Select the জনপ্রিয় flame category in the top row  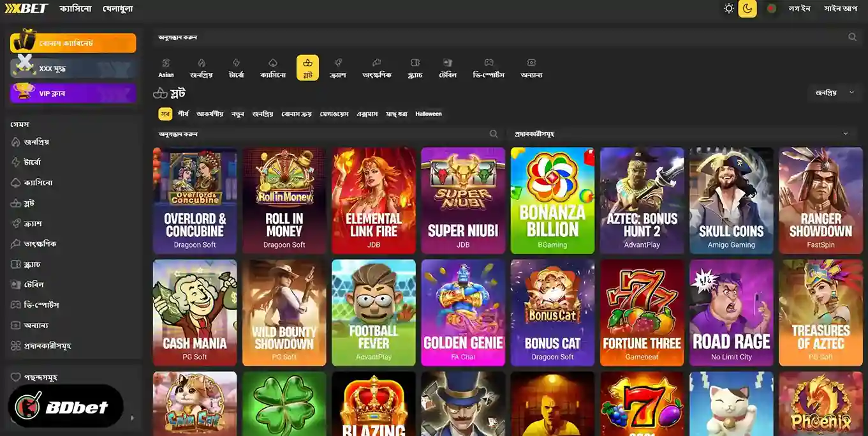pos(201,68)
